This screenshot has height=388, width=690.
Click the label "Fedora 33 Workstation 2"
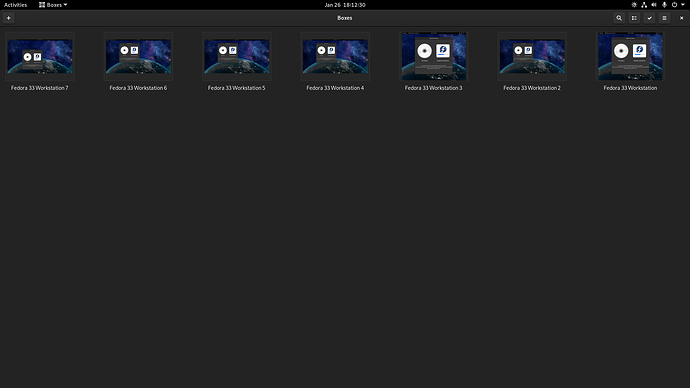point(532,88)
